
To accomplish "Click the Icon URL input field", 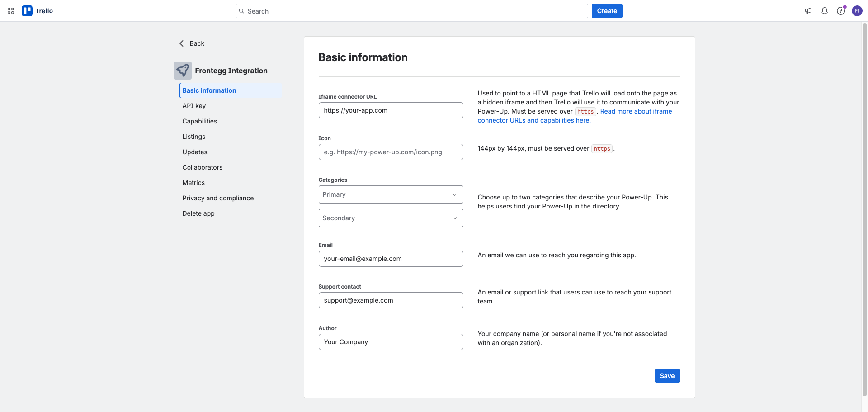I will pos(391,152).
